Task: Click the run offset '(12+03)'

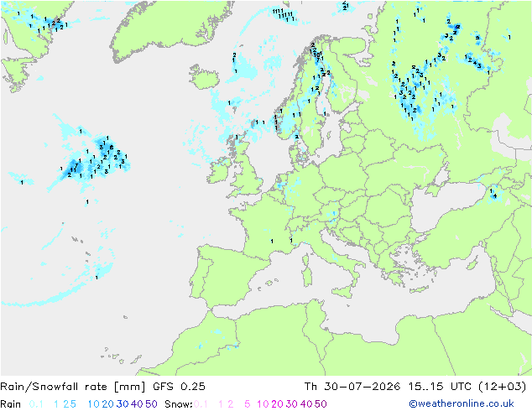Action: pyautogui.click(x=502, y=387)
